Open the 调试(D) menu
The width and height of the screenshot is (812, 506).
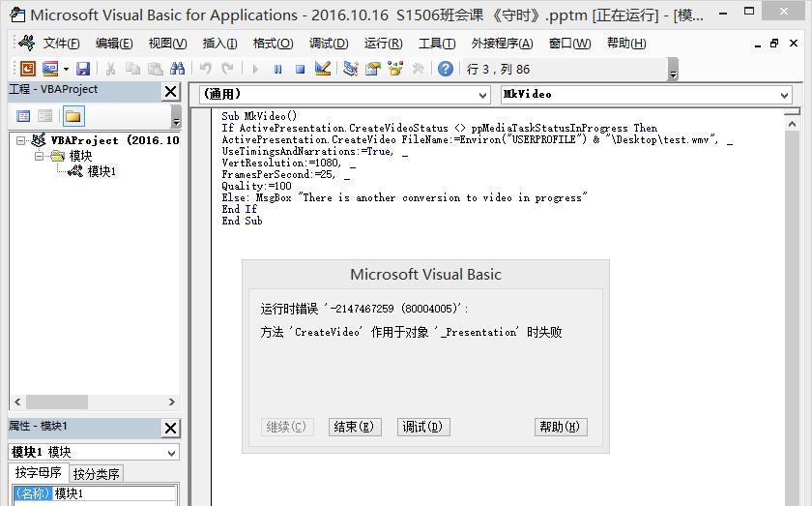(329, 44)
